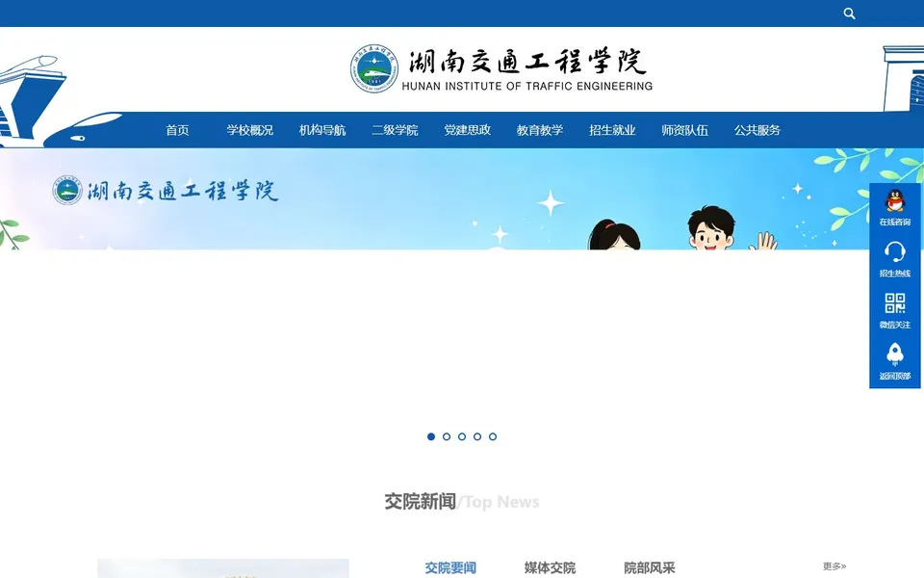Switch to the 院部风采 tab
The width and height of the screenshot is (924, 578).
point(649,567)
